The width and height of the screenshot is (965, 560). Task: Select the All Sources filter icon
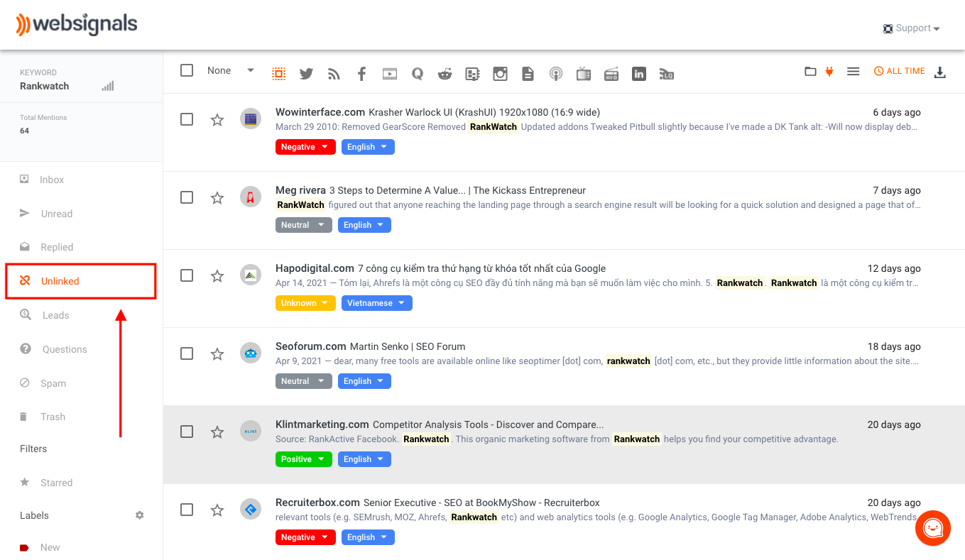[x=278, y=73]
